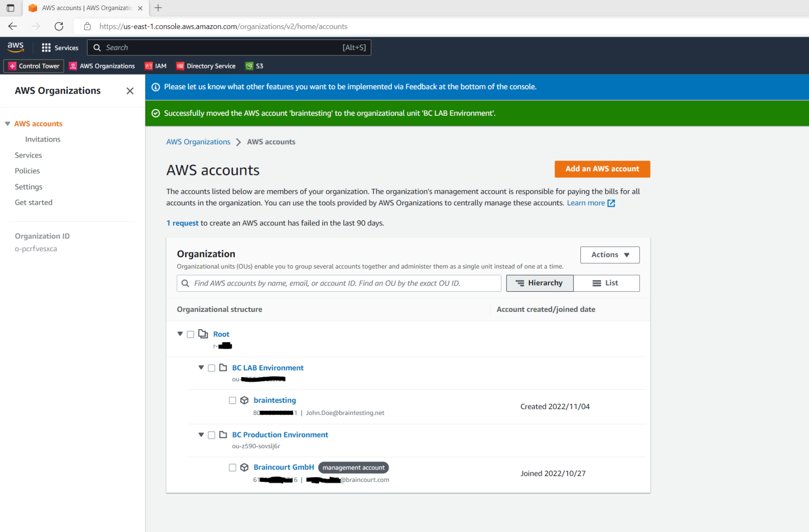Select the Hierarchy view tab
Screen dimensions: 809x532
tap(539, 283)
